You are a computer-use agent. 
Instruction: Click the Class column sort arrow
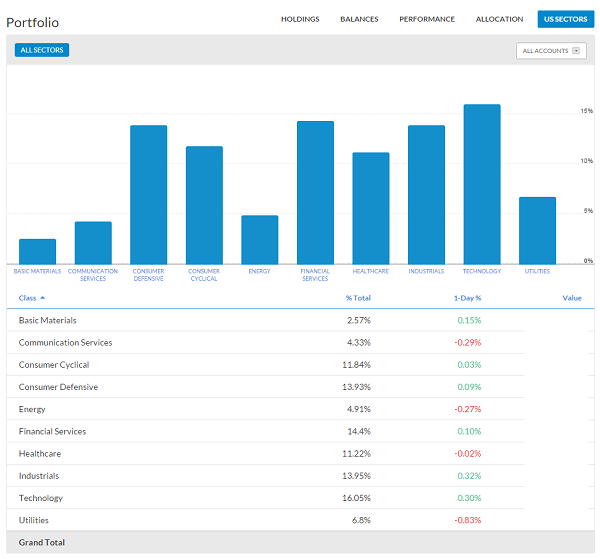pyautogui.click(x=43, y=298)
